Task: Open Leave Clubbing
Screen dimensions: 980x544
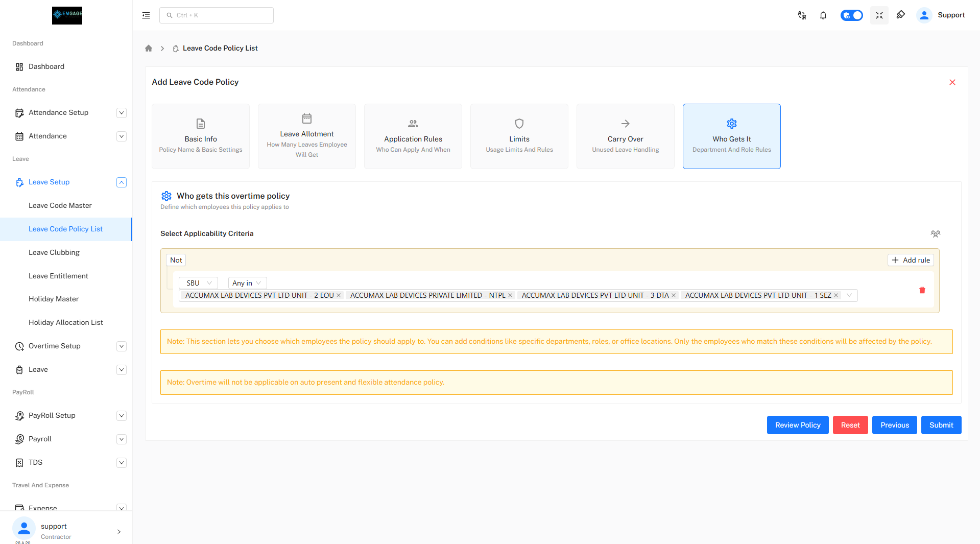Action: (54, 252)
